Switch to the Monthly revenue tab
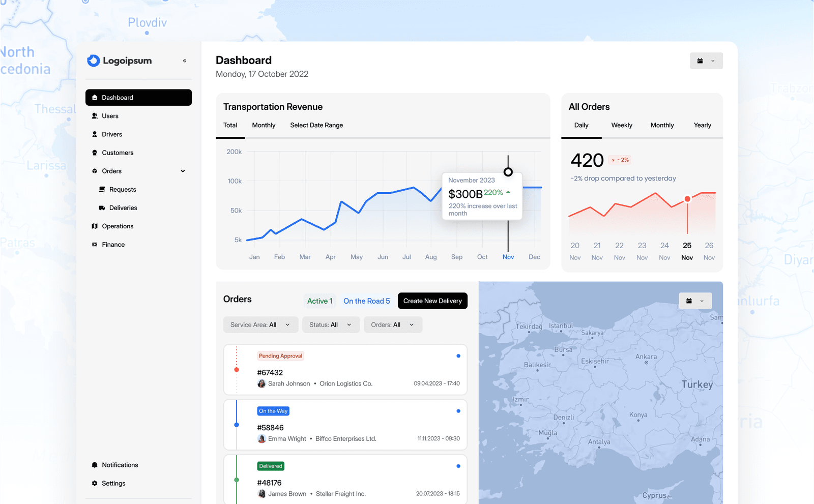Screen dimensions: 814x504 point(264,125)
